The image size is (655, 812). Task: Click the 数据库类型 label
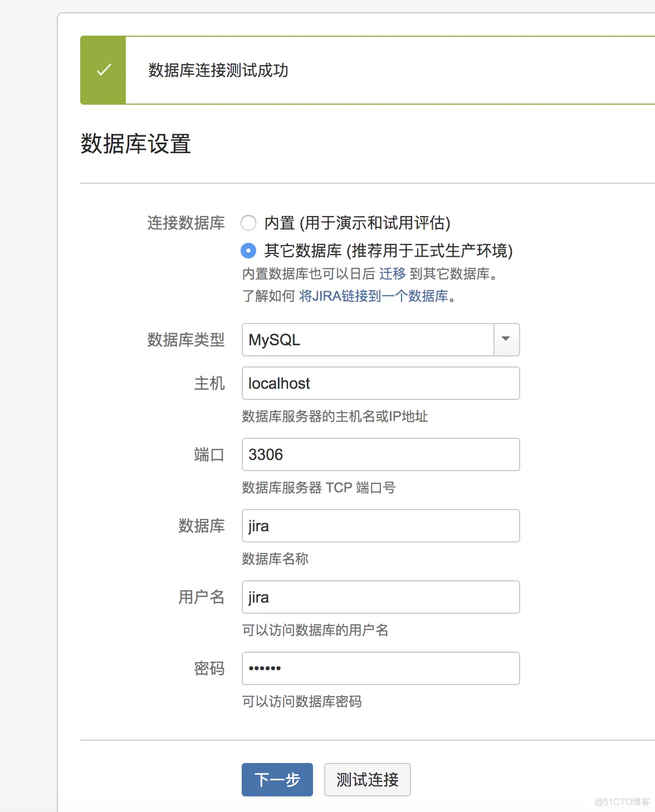tap(186, 340)
